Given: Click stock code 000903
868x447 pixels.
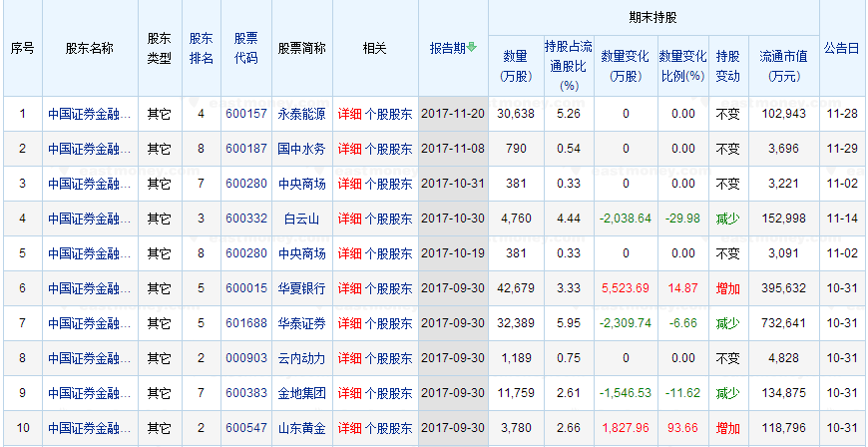Looking at the screenshot, I should [245, 358].
